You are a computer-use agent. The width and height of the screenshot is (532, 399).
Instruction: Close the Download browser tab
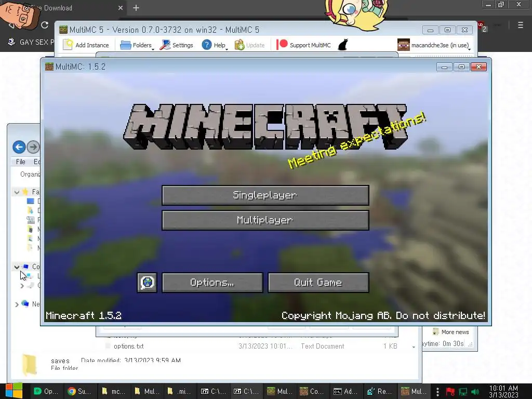[x=121, y=8]
